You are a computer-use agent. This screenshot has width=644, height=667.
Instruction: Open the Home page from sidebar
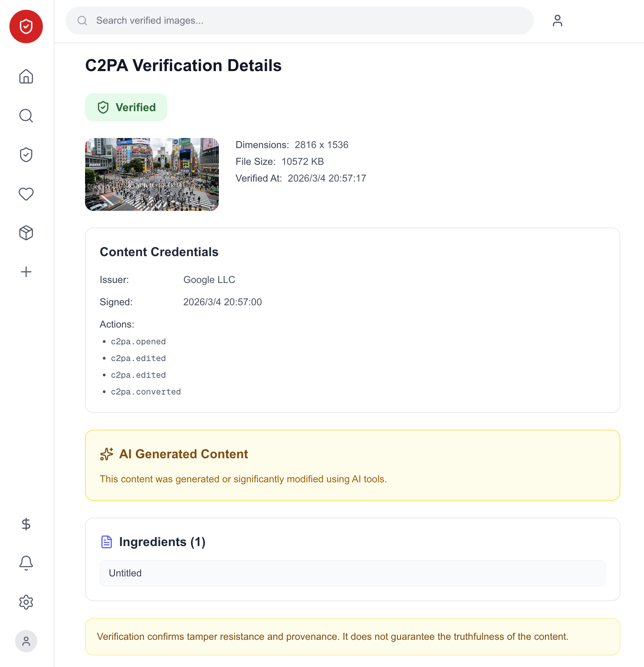coord(26,76)
